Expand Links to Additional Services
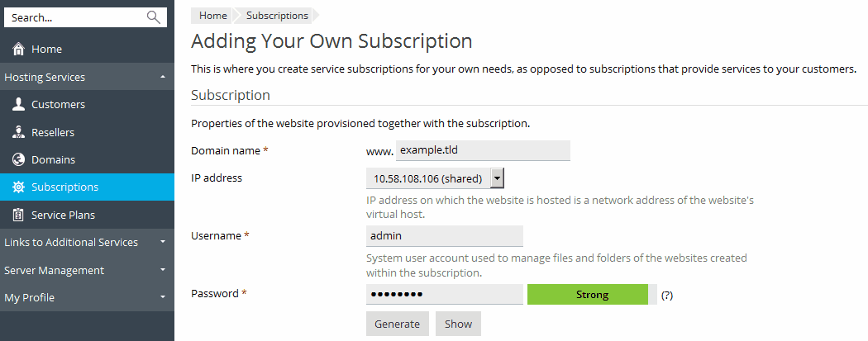Image resolution: width=868 pixels, height=341 pixels. click(x=163, y=242)
